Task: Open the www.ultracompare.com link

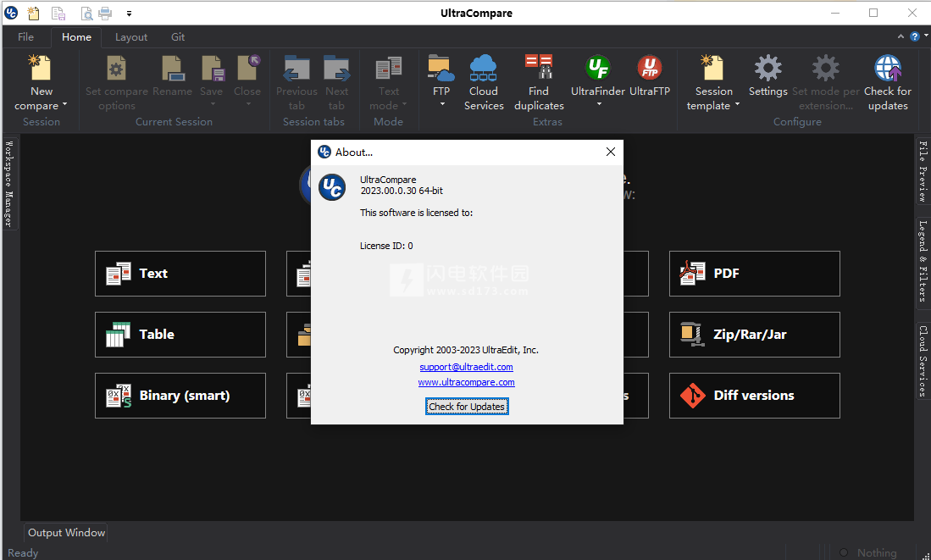Action: [466, 382]
